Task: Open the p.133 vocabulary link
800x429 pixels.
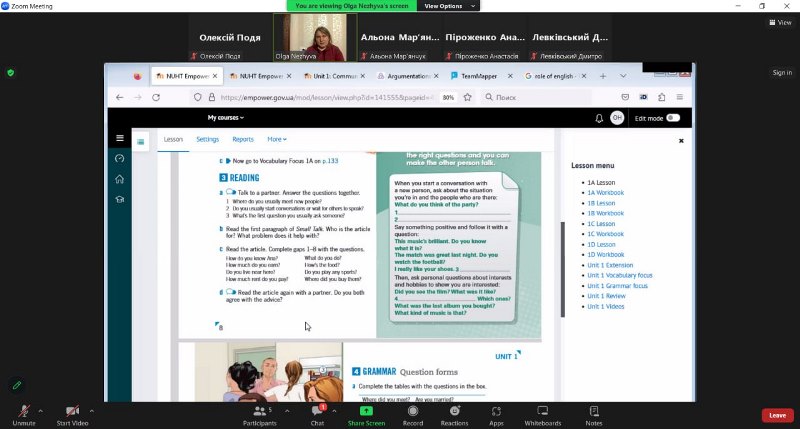Action: (x=330, y=161)
